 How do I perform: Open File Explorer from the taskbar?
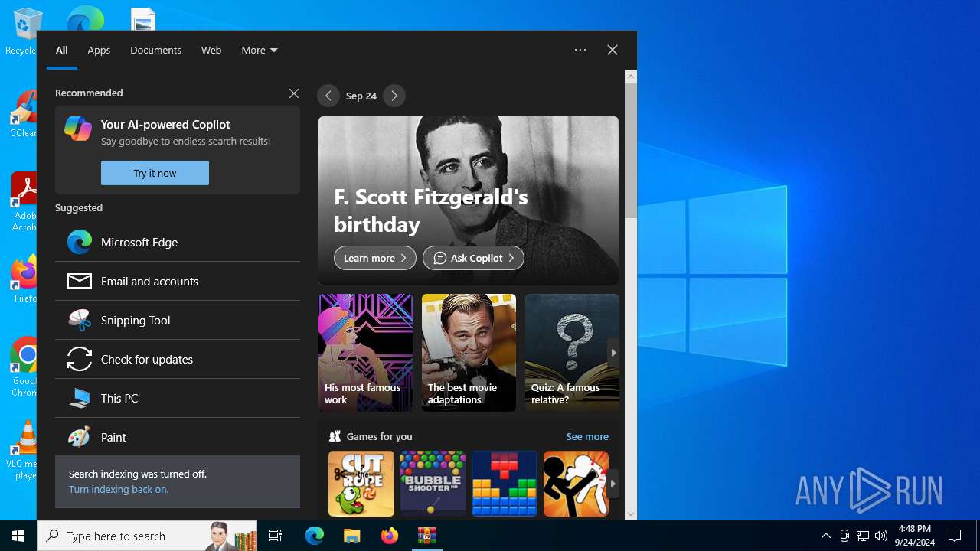click(x=351, y=536)
